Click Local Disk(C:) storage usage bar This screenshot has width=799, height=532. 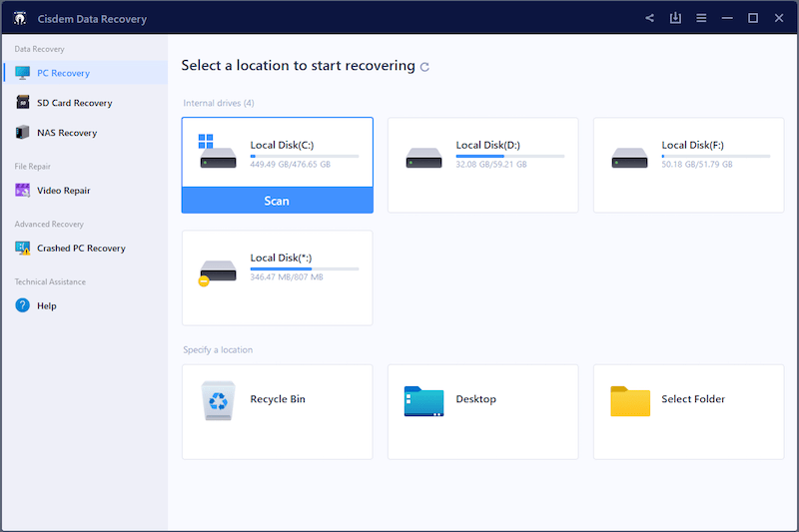pos(304,157)
